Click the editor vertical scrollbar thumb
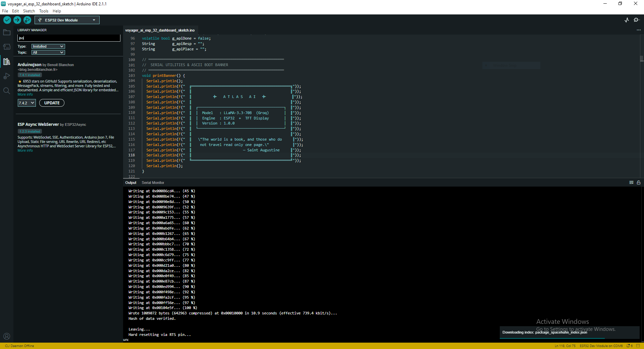The image size is (644, 349). pyautogui.click(x=642, y=58)
